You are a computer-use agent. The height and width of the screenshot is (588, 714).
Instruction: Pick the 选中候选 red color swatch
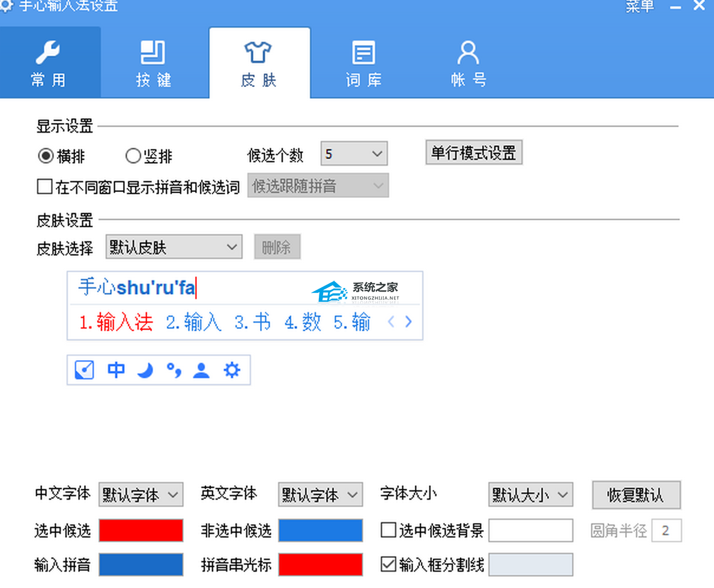tap(141, 530)
